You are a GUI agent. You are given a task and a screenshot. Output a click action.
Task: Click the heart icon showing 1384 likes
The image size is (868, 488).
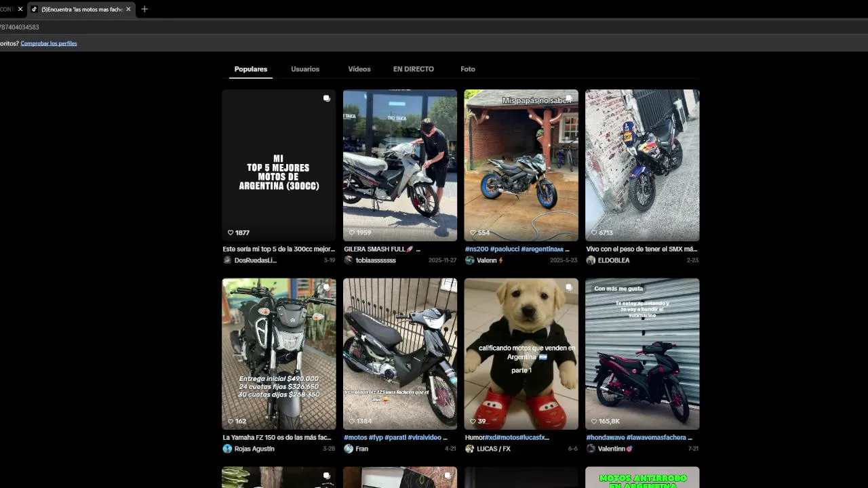(352, 421)
